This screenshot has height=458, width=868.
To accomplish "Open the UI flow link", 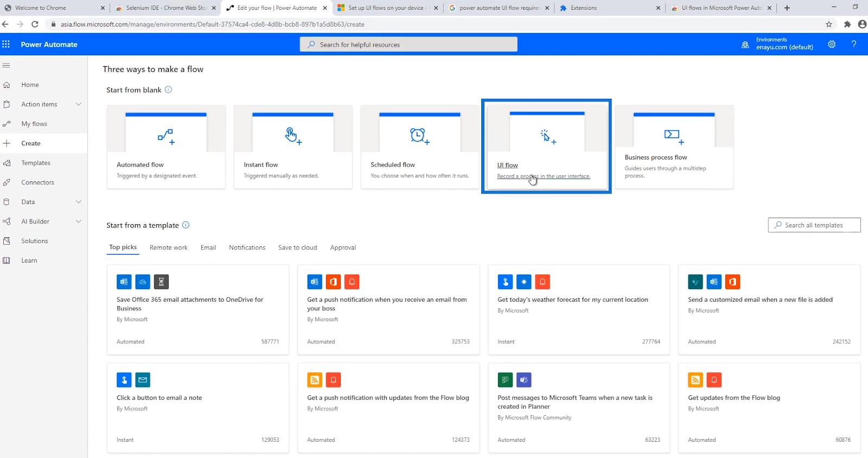I will coord(508,165).
